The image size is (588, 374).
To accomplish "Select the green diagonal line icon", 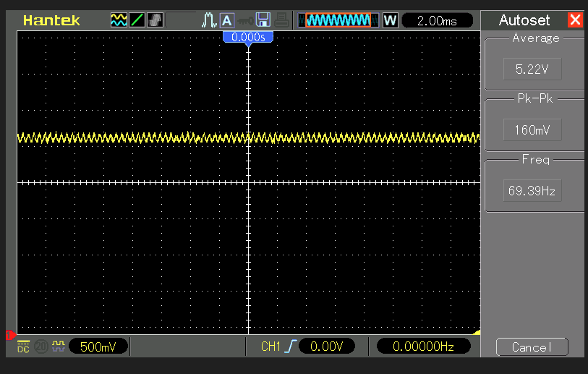I will point(137,20).
